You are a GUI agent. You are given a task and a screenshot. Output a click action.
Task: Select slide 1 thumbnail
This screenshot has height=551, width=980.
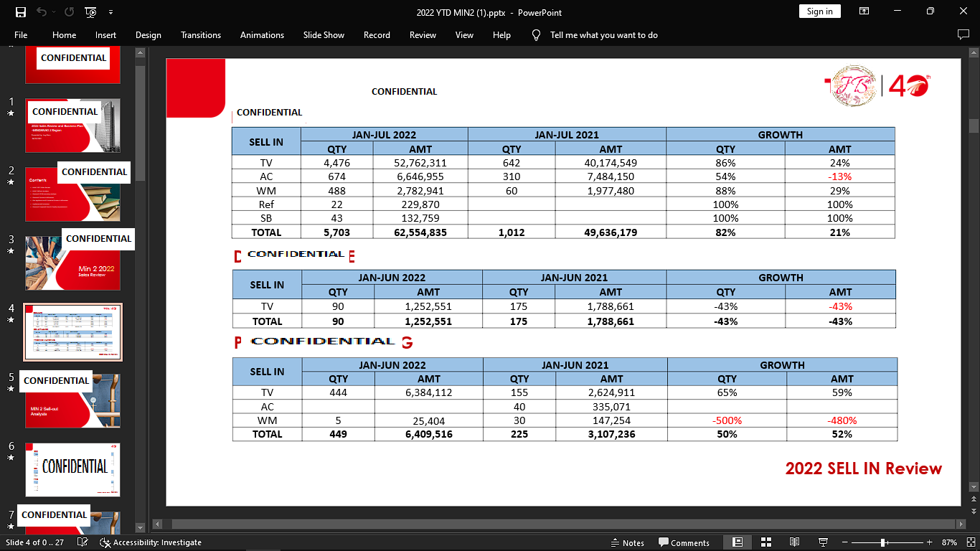tap(73, 126)
